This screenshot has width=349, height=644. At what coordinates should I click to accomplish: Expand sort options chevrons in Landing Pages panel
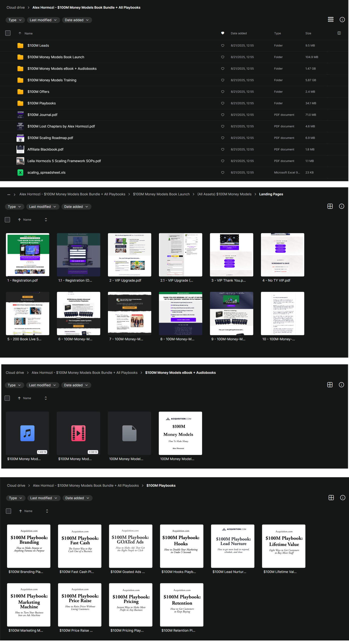tap(46, 220)
